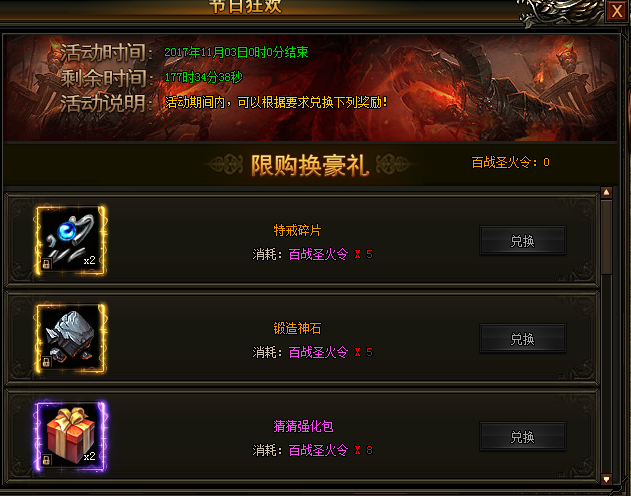Click the green remaining time countdown
This screenshot has width=631, height=496.
click(x=204, y=77)
